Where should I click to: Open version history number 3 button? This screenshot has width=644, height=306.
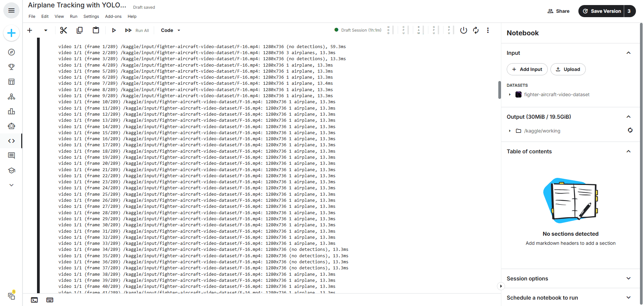point(630,11)
